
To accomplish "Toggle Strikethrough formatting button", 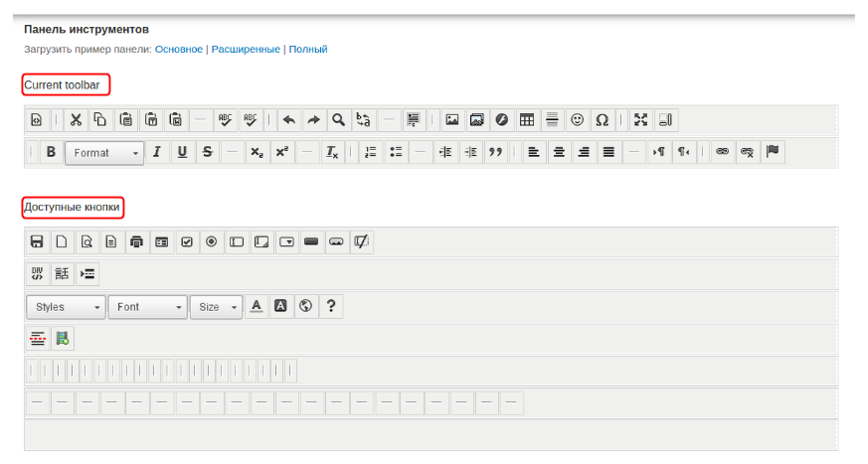I will [x=207, y=152].
